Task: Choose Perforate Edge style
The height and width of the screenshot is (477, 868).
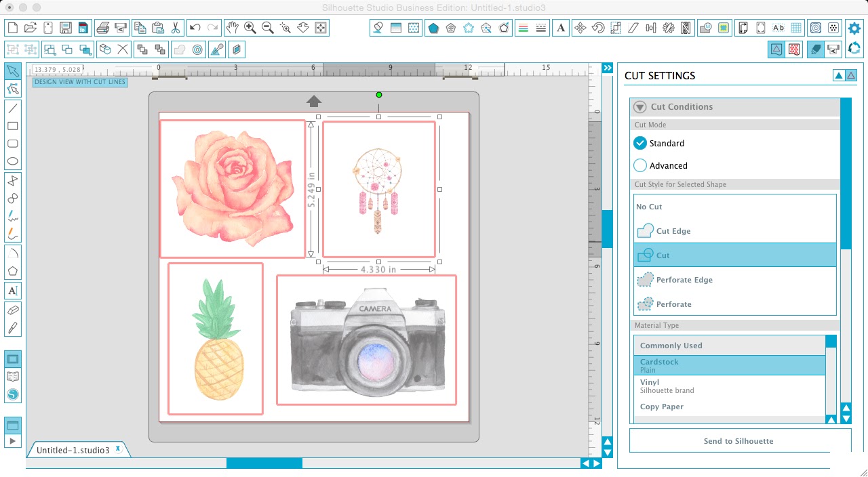Action: click(x=735, y=280)
